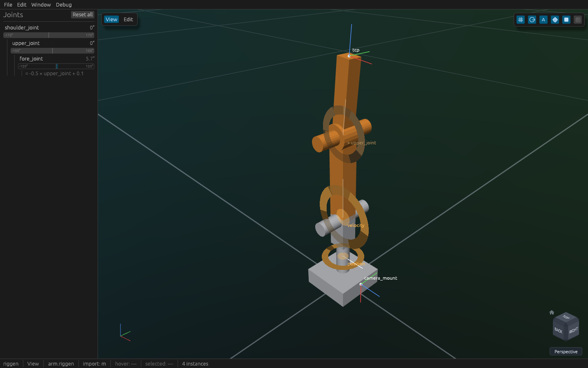Click the Joints panel heading
The width and height of the screenshot is (588, 368).
(x=13, y=15)
